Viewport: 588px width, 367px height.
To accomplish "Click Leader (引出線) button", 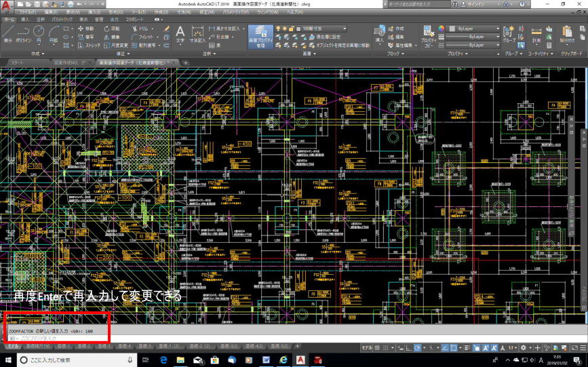I will pos(220,37).
